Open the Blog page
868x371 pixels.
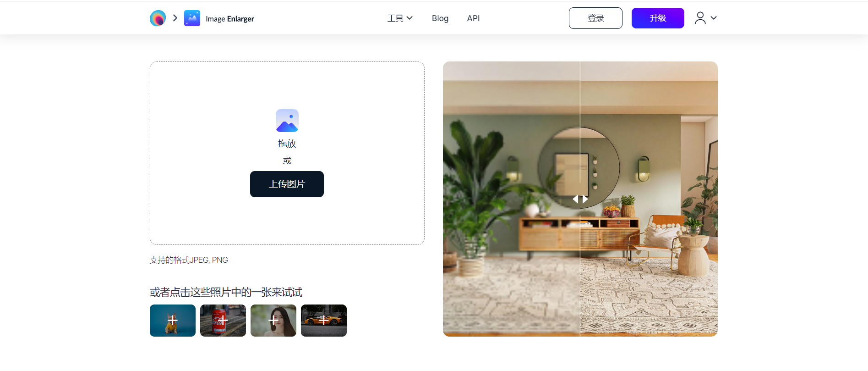440,18
